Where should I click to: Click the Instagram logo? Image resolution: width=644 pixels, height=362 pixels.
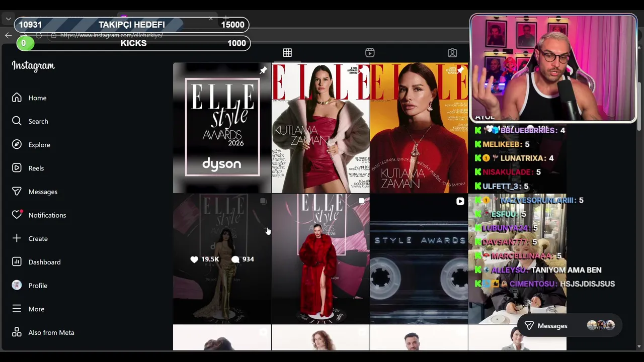(x=33, y=66)
